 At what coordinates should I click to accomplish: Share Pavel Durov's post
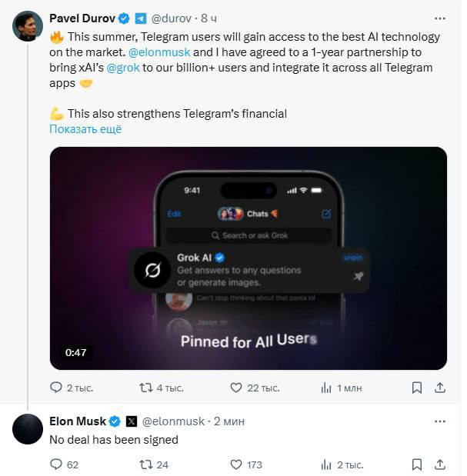pyautogui.click(x=439, y=388)
